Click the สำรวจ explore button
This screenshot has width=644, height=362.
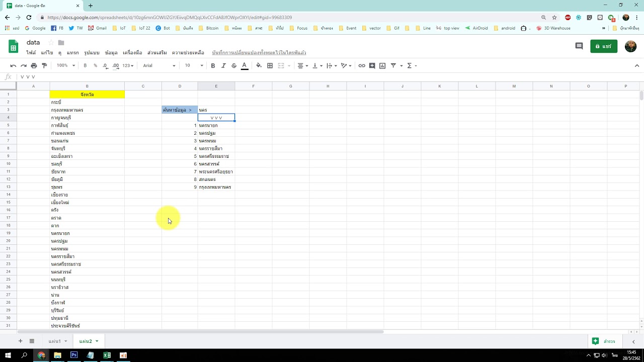604,341
